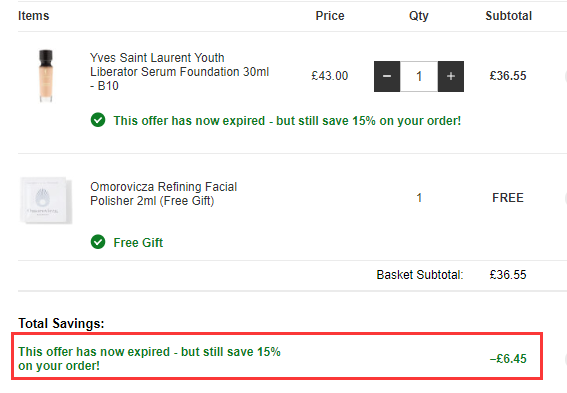The width and height of the screenshot is (567, 393).
Task: Click the foundation's £36.55 row subtotal
Action: 508,76
